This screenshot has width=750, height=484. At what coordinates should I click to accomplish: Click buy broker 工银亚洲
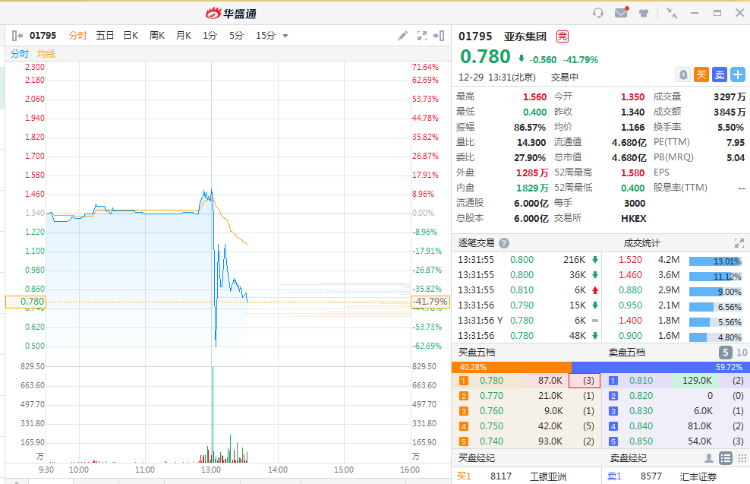(548, 476)
